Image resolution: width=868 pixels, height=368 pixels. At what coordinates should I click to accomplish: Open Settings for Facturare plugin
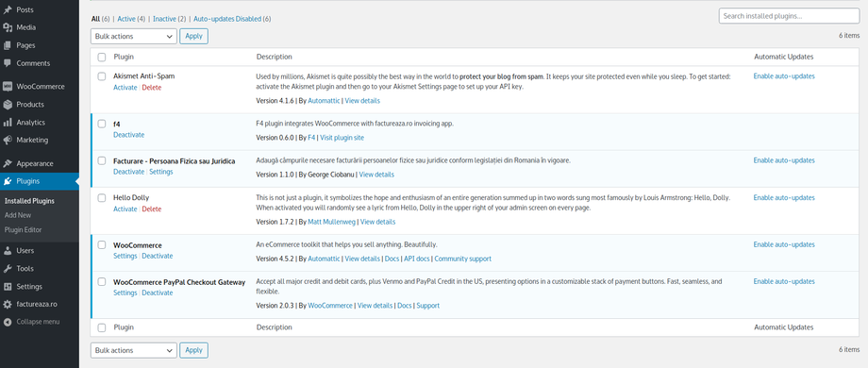pyautogui.click(x=161, y=172)
